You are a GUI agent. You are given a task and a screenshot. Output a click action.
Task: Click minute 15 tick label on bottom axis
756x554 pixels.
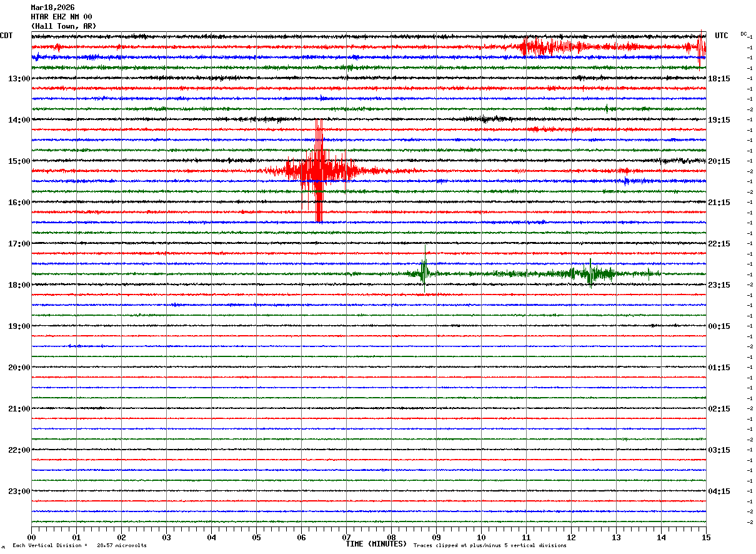[706, 537]
